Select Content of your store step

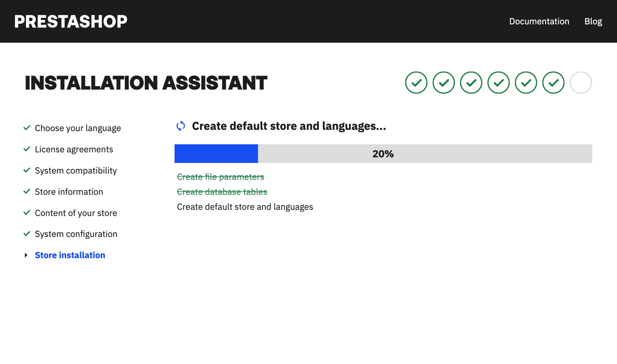click(x=76, y=213)
